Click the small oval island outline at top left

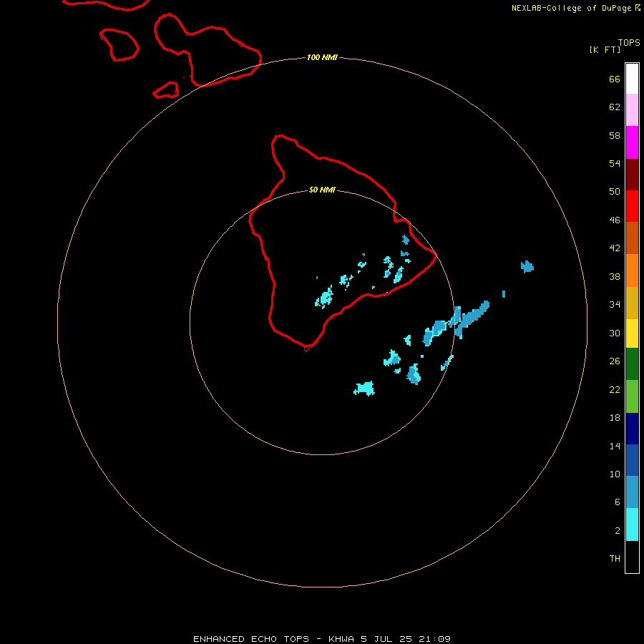click(119, 45)
